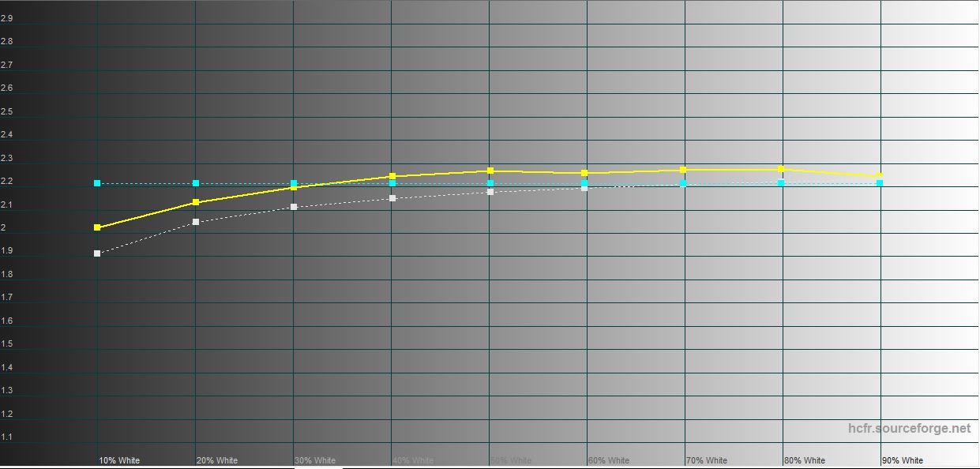Click the hcfr.sourceforge.net watermark link
Screen dimensions: 980x469
coord(909,429)
